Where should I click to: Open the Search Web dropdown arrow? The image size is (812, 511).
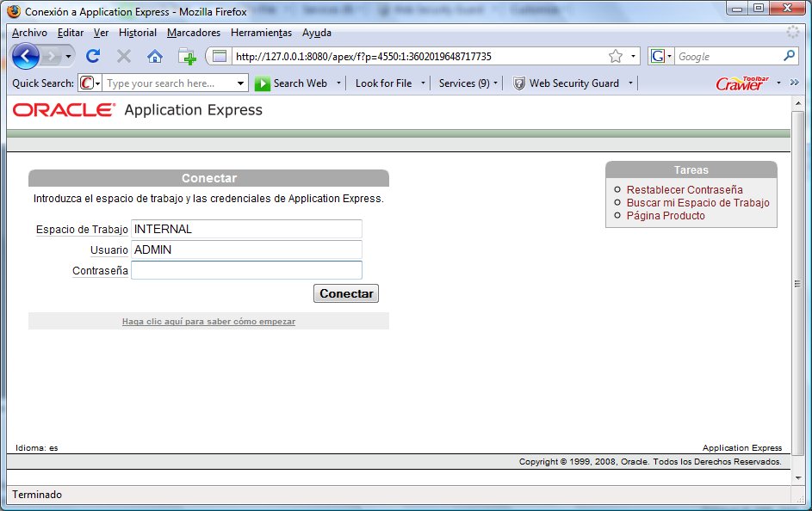point(338,83)
